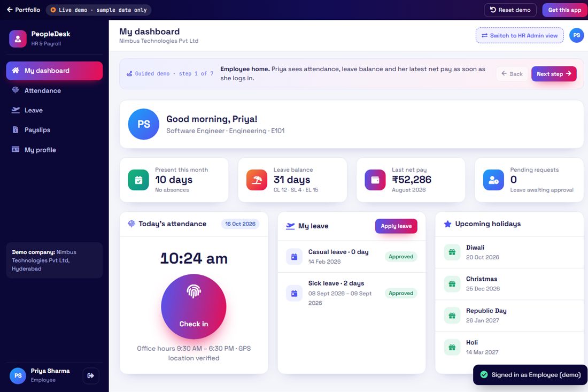Click the Back button in guided demo
The width and height of the screenshot is (588, 392).
pyautogui.click(x=512, y=73)
